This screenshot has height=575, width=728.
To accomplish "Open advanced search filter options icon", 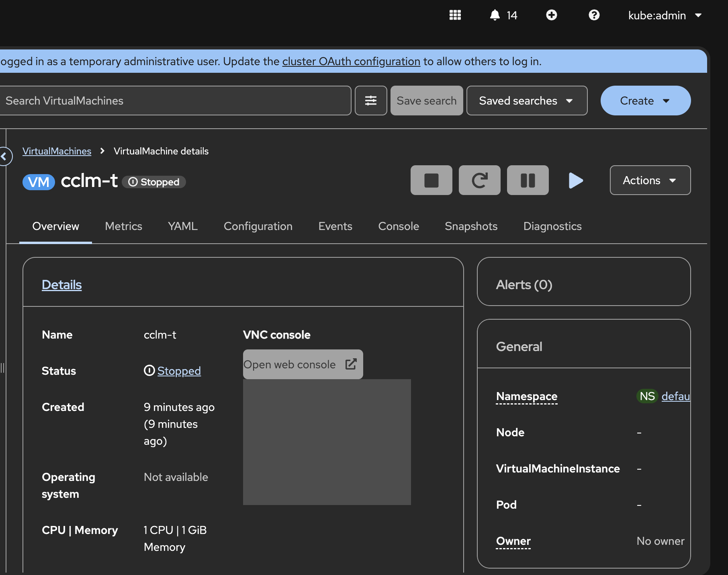I will coord(370,101).
